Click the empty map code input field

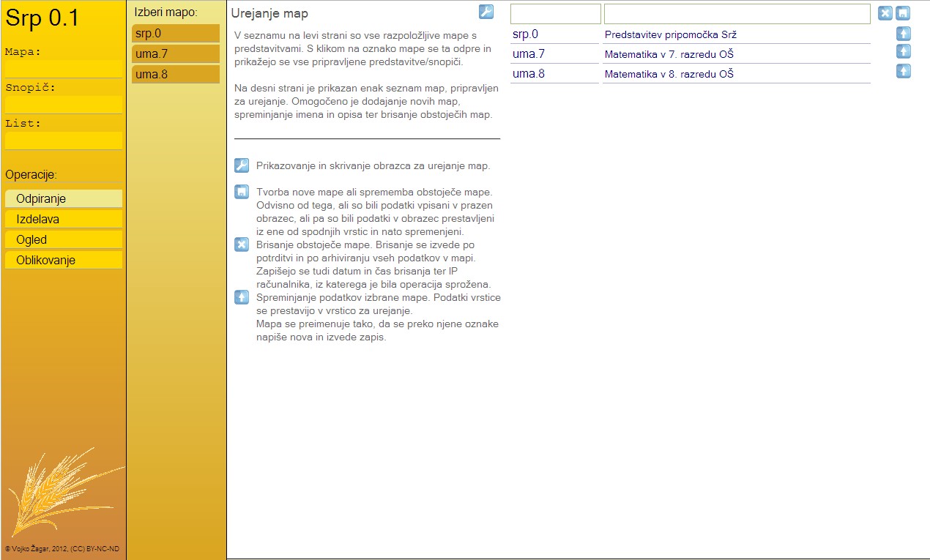(x=555, y=14)
